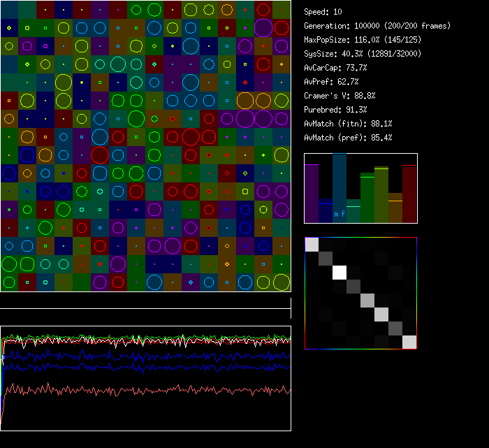Click the Speed: 10 readout

323,12
